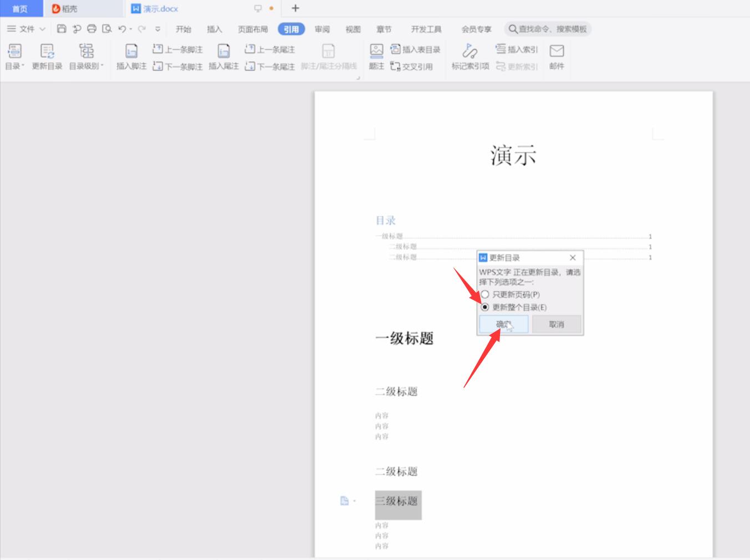Screen dimensions: 750x560
Task: Open the undo history dropdown arrow
Action: pyautogui.click(x=131, y=29)
